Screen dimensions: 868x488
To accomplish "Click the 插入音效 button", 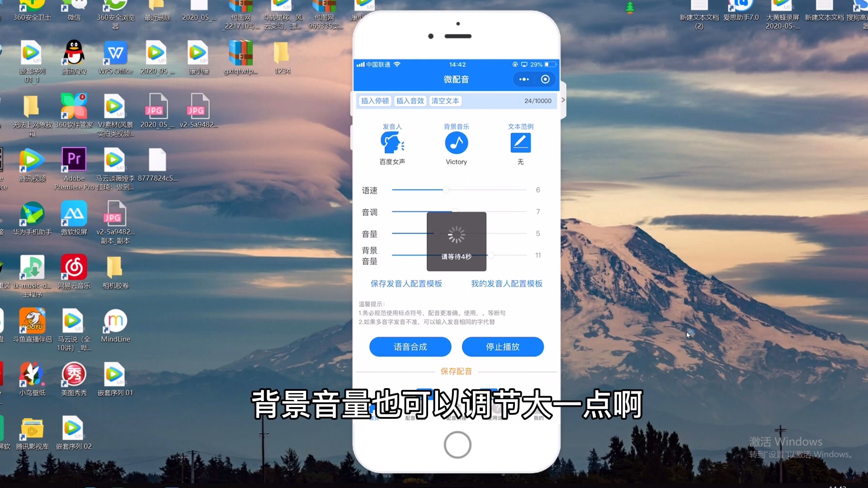I will click(410, 101).
